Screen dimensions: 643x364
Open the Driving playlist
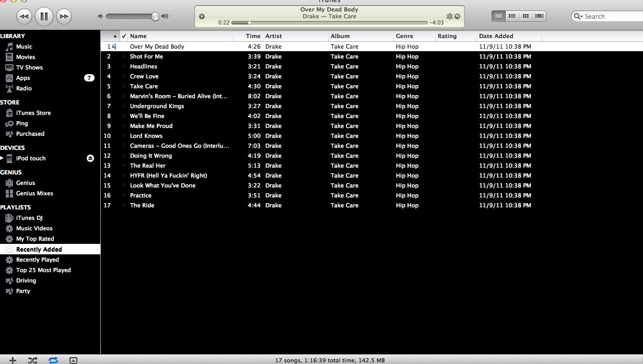(26, 280)
